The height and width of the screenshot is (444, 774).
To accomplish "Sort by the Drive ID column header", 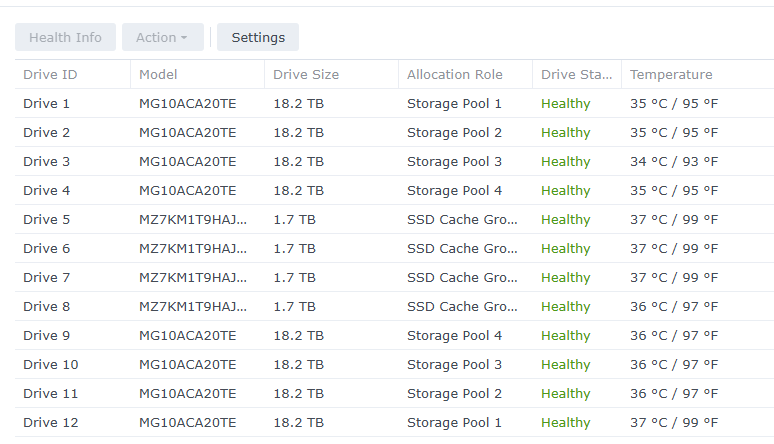I will [50, 74].
